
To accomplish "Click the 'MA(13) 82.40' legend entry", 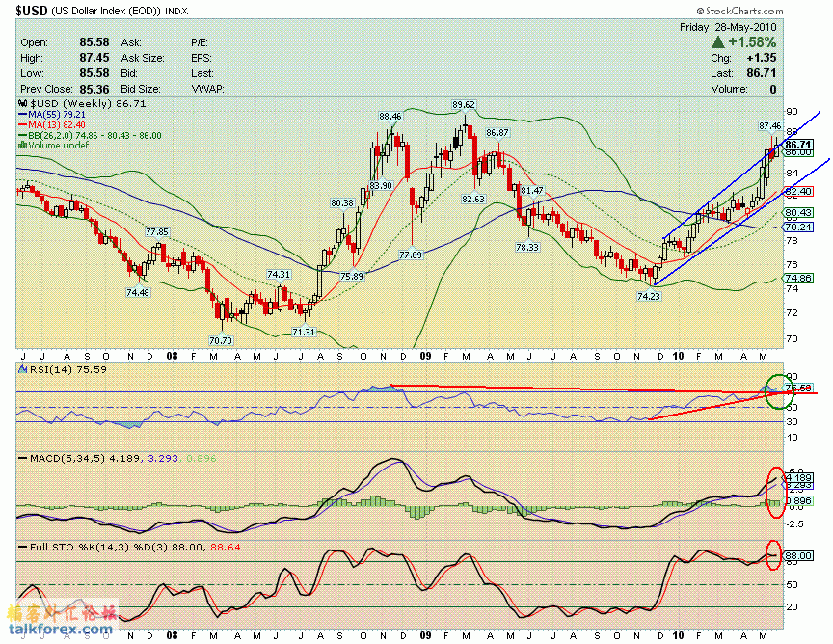I will click(57, 125).
